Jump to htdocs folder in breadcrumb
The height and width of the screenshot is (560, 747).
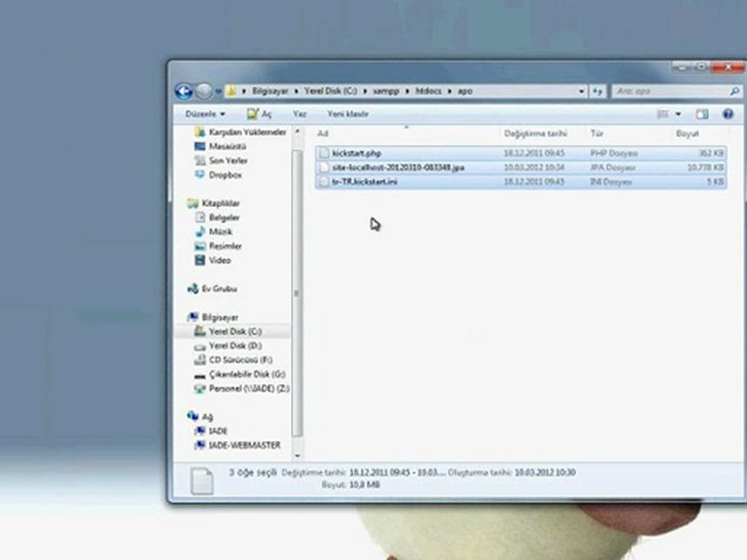428,91
